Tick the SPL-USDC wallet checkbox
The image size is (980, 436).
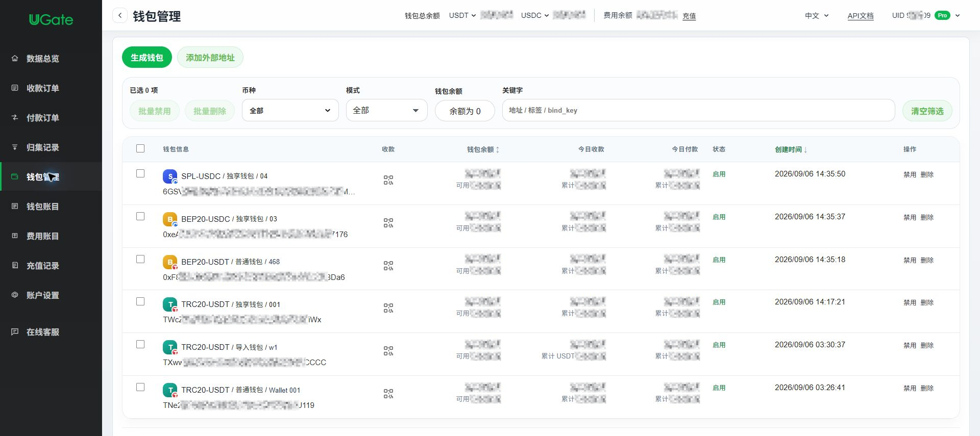tap(140, 173)
